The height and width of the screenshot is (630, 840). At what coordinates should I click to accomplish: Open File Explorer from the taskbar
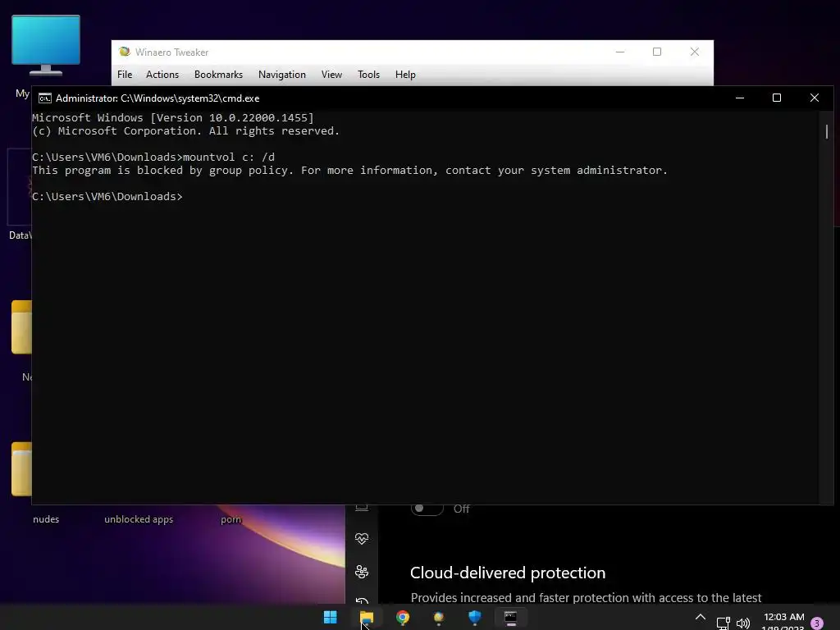(x=367, y=618)
